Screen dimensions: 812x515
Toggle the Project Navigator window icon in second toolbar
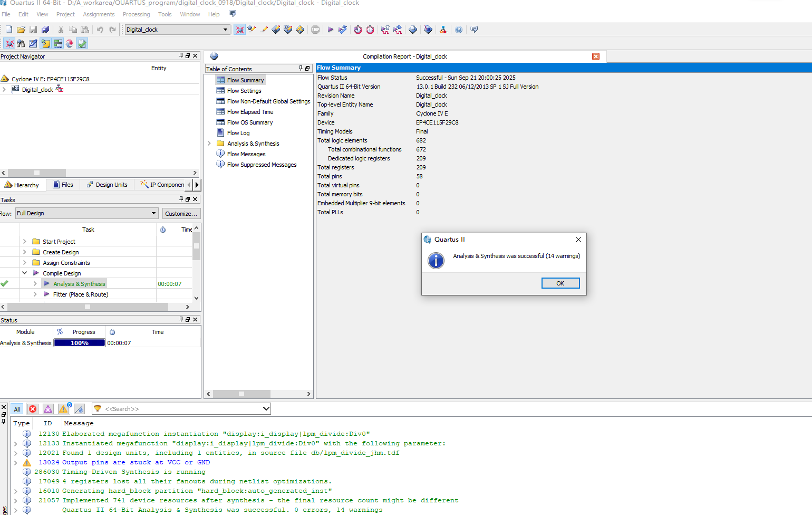[9, 43]
